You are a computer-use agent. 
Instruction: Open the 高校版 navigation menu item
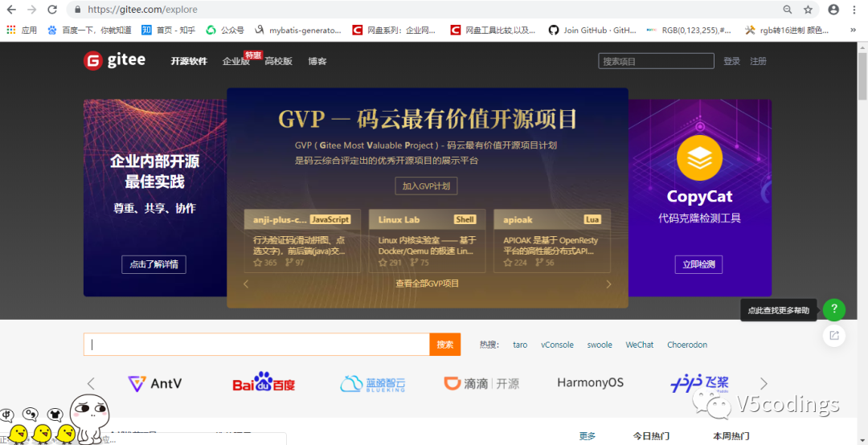[x=278, y=62]
